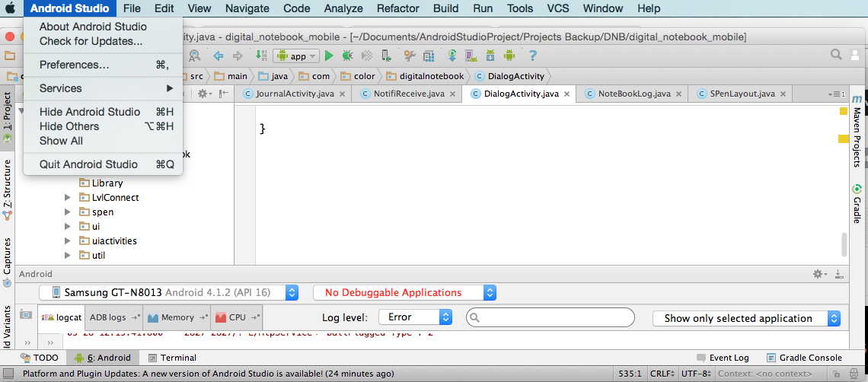Expand the util folder
Image resolution: width=868 pixels, height=382 pixels.
68,255
